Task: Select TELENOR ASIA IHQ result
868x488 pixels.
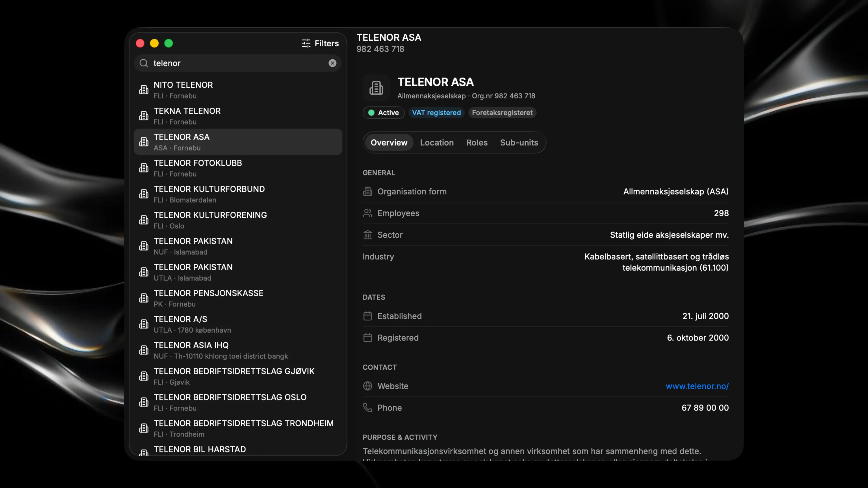Action: coord(238,350)
